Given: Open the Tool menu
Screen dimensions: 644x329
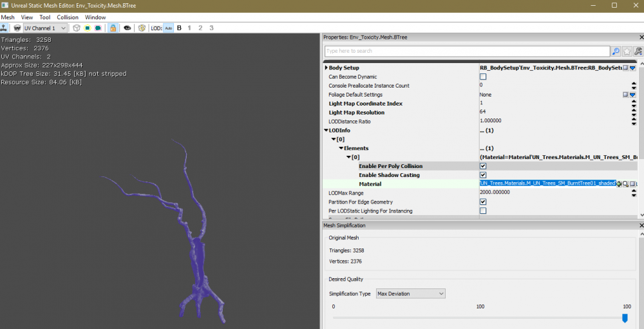Looking at the screenshot, I should [x=45, y=17].
